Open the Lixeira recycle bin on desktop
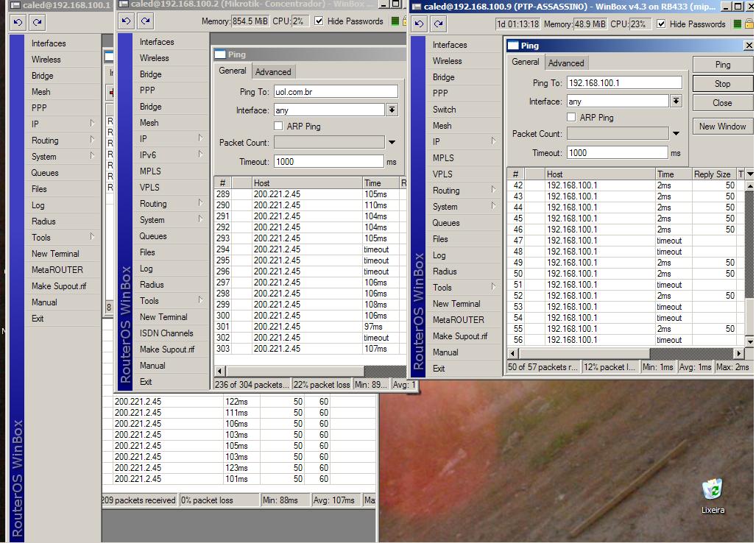 point(713,495)
